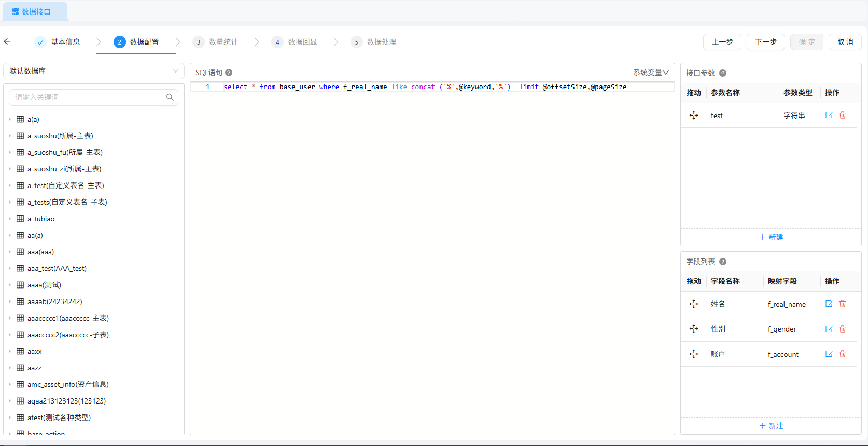This screenshot has width=868, height=446.
Task: Open the 默认数据库 database dropdown
Action: [x=94, y=71]
